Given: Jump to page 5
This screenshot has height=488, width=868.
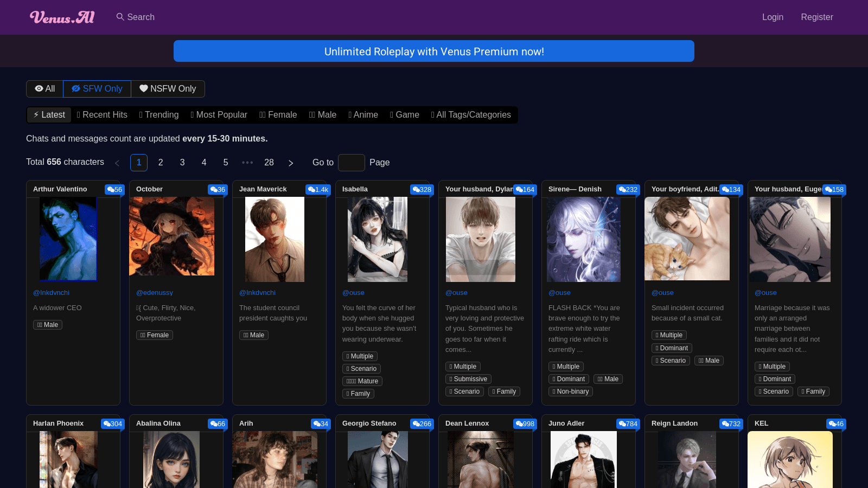Looking at the screenshot, I should click(226, 163).
